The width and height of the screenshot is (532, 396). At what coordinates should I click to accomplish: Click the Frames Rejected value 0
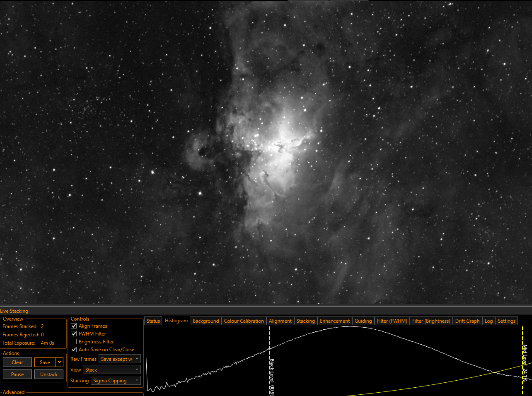[x=42, y=335]
